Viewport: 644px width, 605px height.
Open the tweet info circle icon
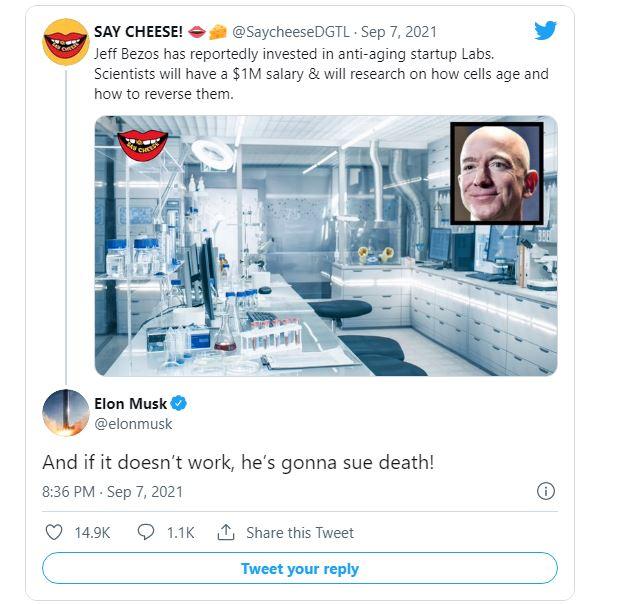click(546, 491)
